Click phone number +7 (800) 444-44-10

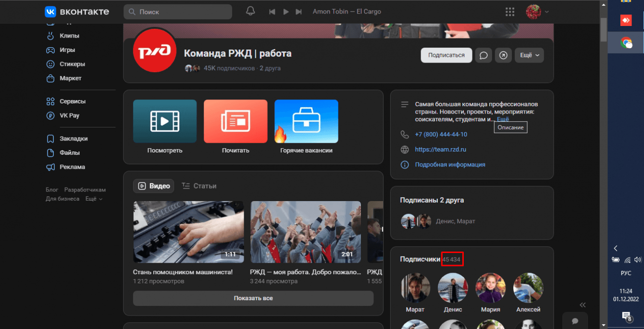(x=441, y=134)
